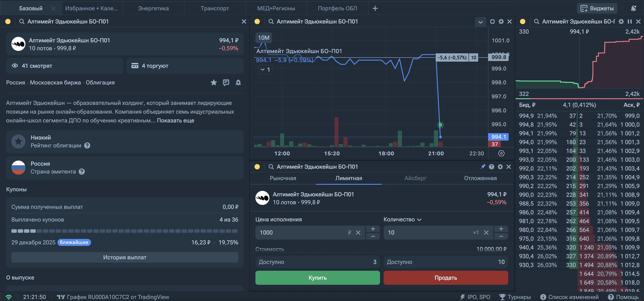The height and width of the screenshot is (301, 644).
Task: Open help for Рейтинг облигации
Action: coord(87,145)
